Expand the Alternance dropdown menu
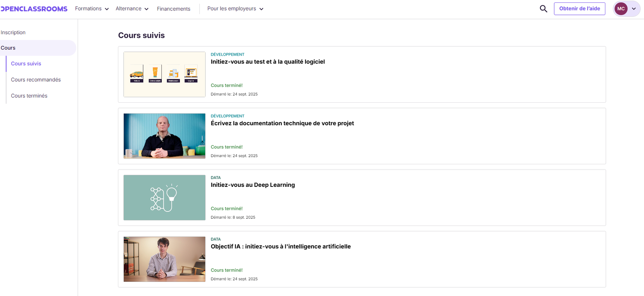This screenshot has width=644, height=296. (132, 9)
